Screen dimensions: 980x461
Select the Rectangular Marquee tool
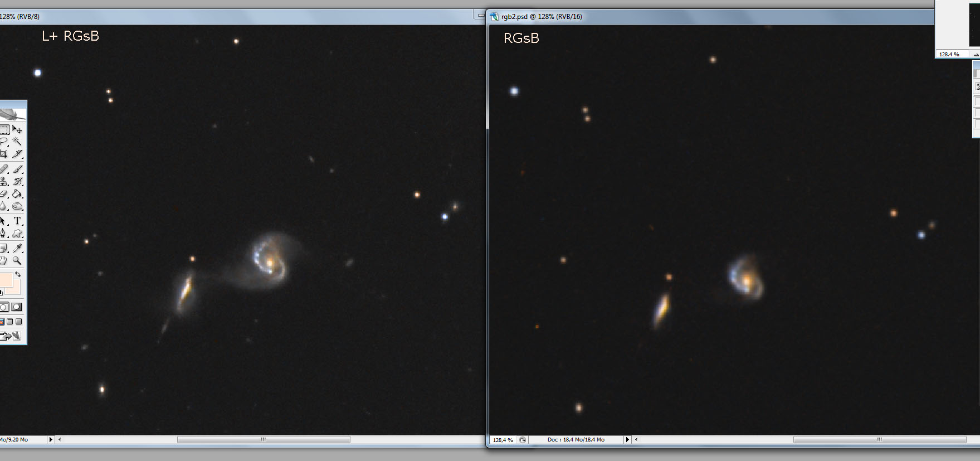4,129
